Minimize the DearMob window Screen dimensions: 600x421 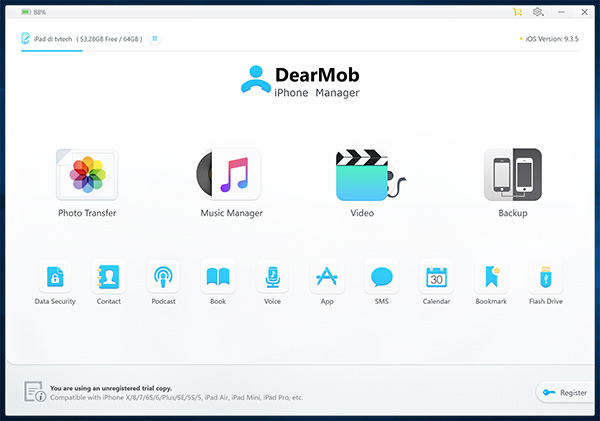[x=561, y=12]
